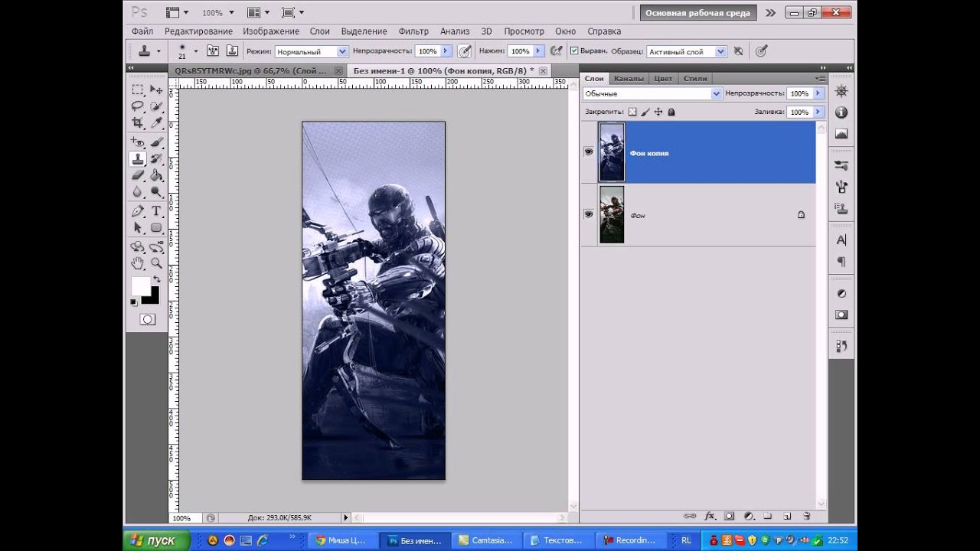Toggle lock all in Layers panel

click(x=671, y=112)
